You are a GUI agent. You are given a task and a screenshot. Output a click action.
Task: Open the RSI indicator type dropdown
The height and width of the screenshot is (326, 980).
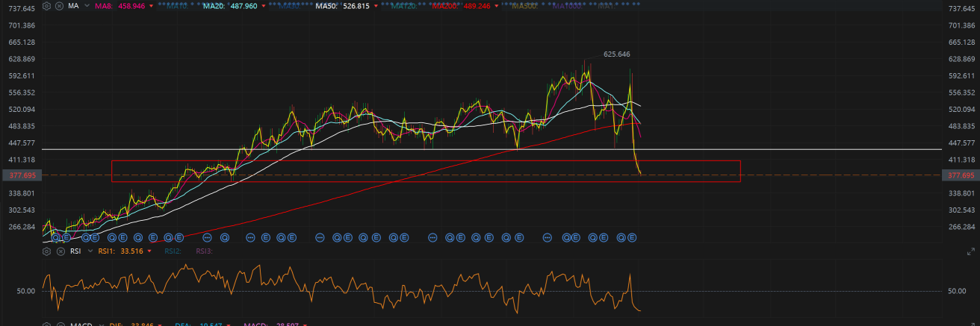click(90, 251)
